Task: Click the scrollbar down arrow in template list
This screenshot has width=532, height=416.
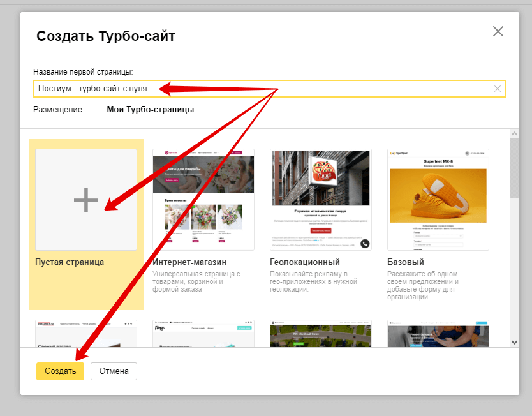Action: click(514, 343)
